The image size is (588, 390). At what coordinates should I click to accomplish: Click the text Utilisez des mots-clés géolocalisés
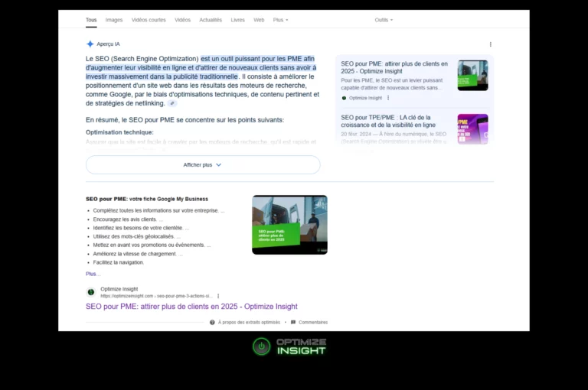[134, 236]
